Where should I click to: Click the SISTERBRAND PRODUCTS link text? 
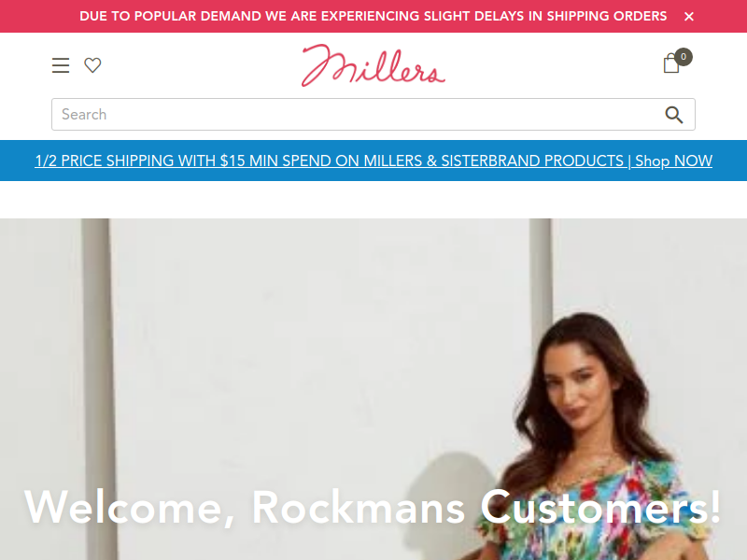coord(532,161)
